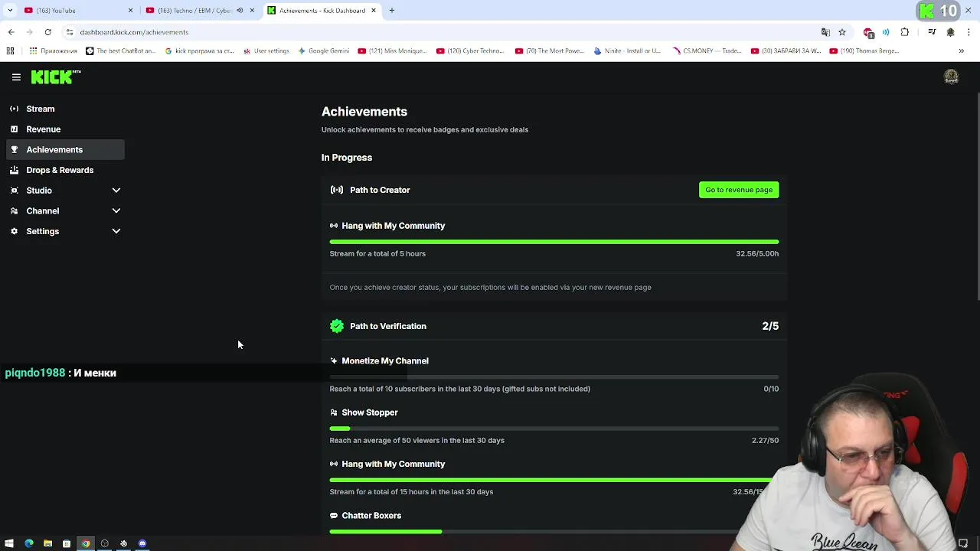
Task: Open the Windows Start menu
Action: pos(9,543)
